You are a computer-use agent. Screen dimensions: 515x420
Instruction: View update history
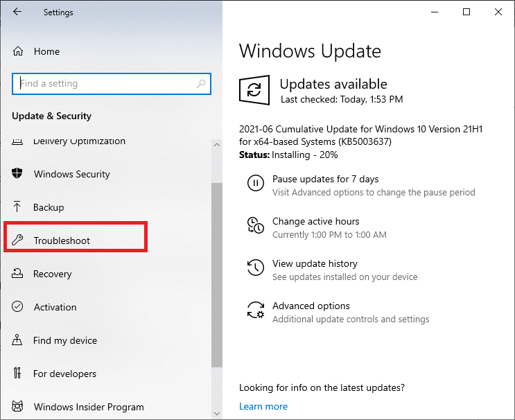[x=315, y=263]
